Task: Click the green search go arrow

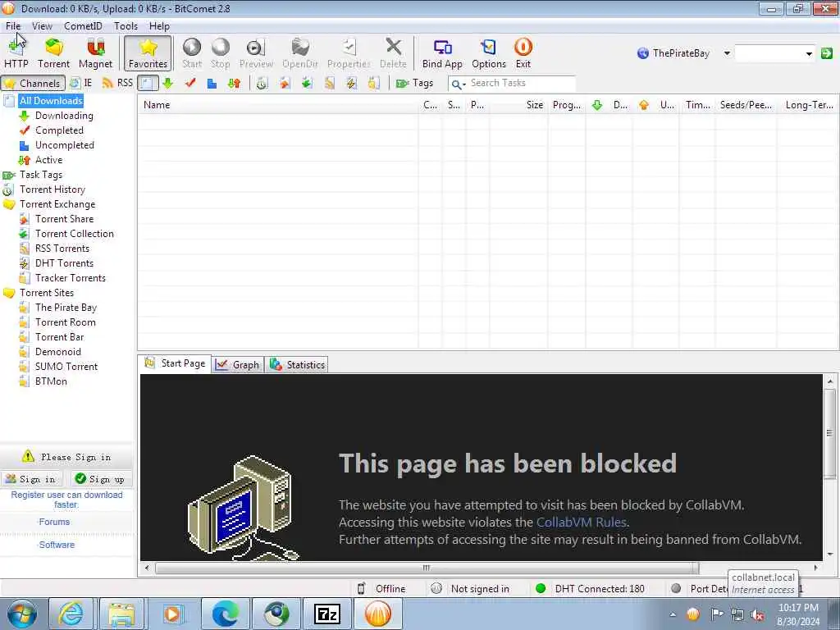Action: pos(827,53)
